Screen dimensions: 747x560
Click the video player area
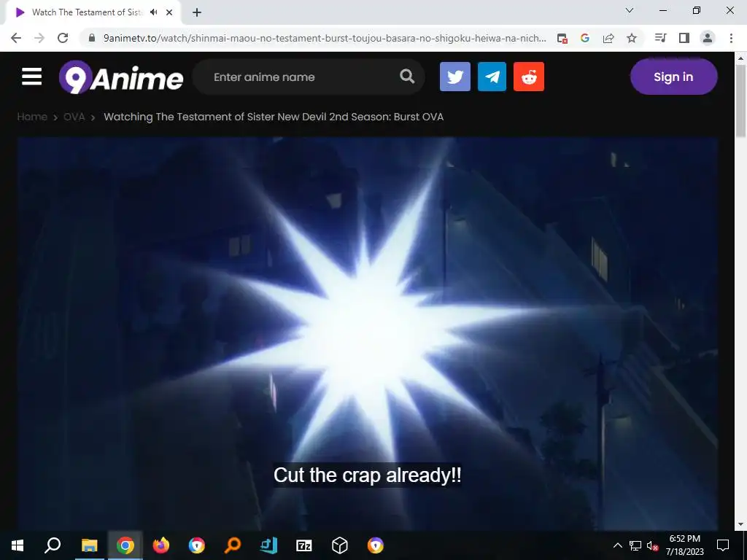pyautogui.click(x=368, y=333)
